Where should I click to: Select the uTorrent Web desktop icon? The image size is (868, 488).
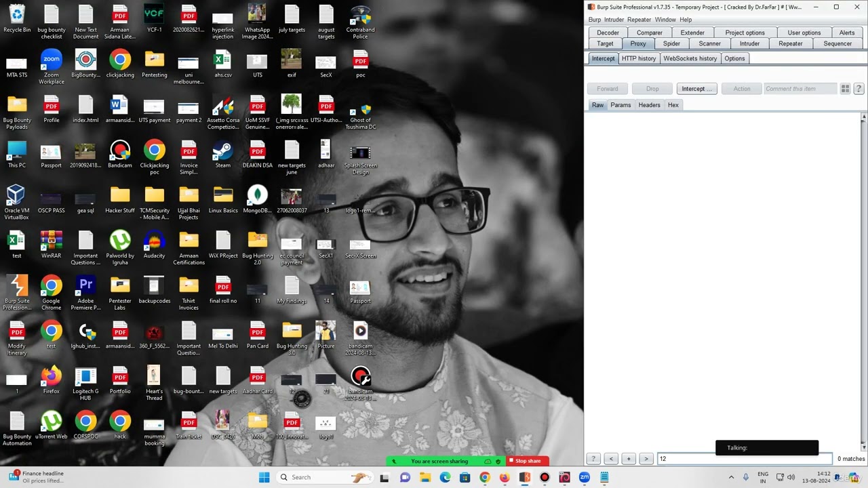[52, 426]
